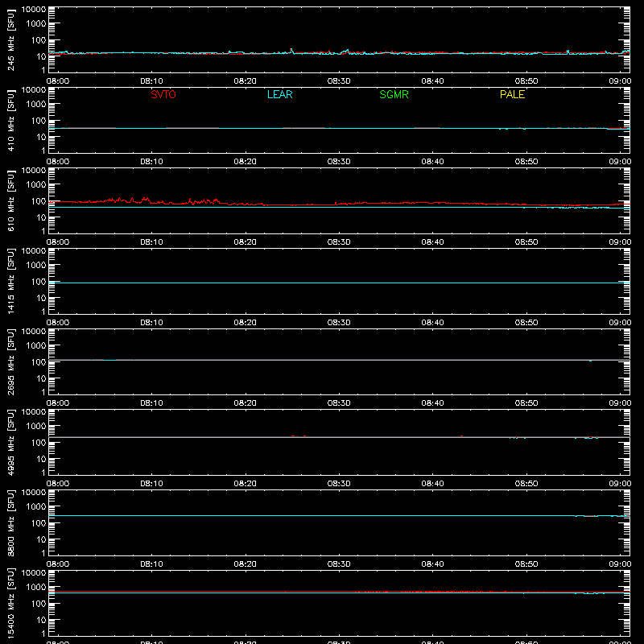This screenshot has height=644, width=644.
Task: Select the "8800 MHz [SFU]" axis title
Action: click(10, 522)
